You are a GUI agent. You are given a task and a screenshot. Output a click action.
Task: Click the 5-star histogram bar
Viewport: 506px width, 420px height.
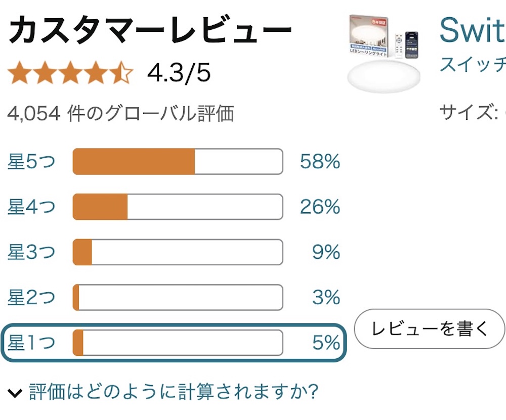178,162
